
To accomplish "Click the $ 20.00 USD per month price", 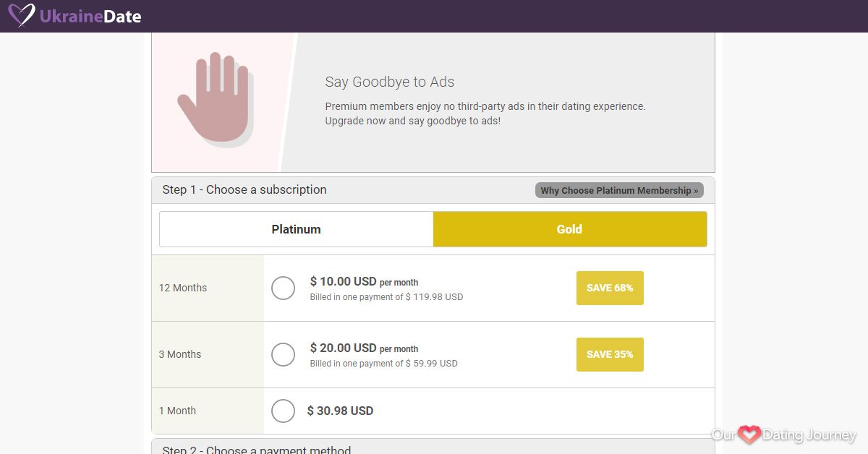I will 364,348.
